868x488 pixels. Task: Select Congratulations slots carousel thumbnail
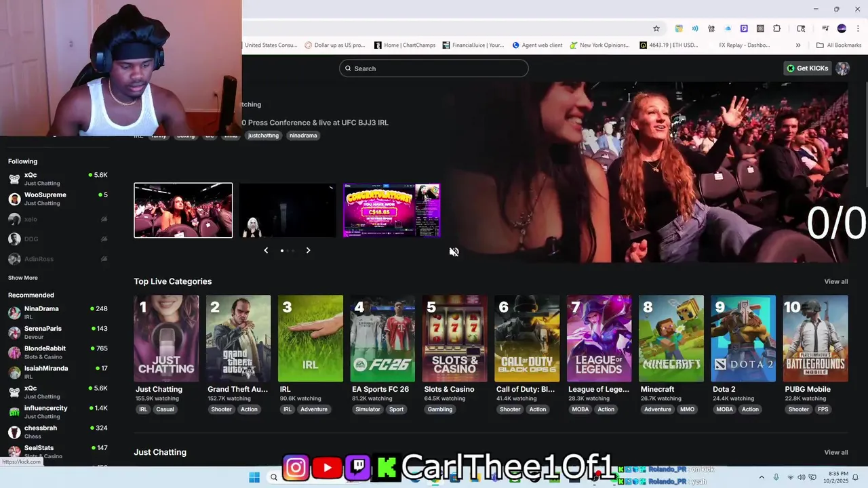pyautogui.click(x=392, y=210)
